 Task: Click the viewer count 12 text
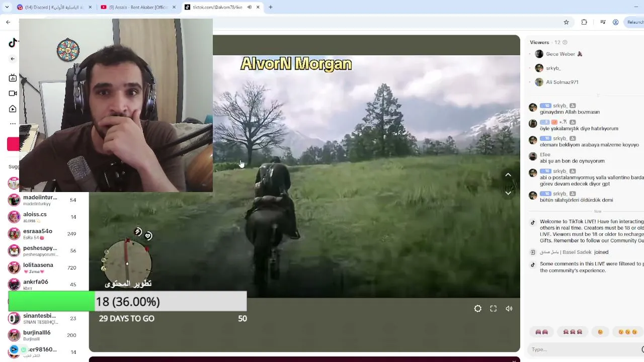click(557, 42)
